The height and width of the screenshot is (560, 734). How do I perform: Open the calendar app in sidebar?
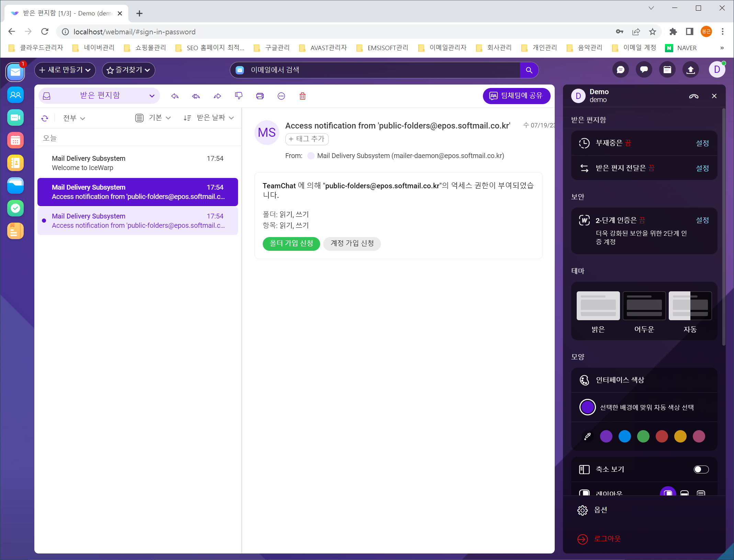coord(15,140)
